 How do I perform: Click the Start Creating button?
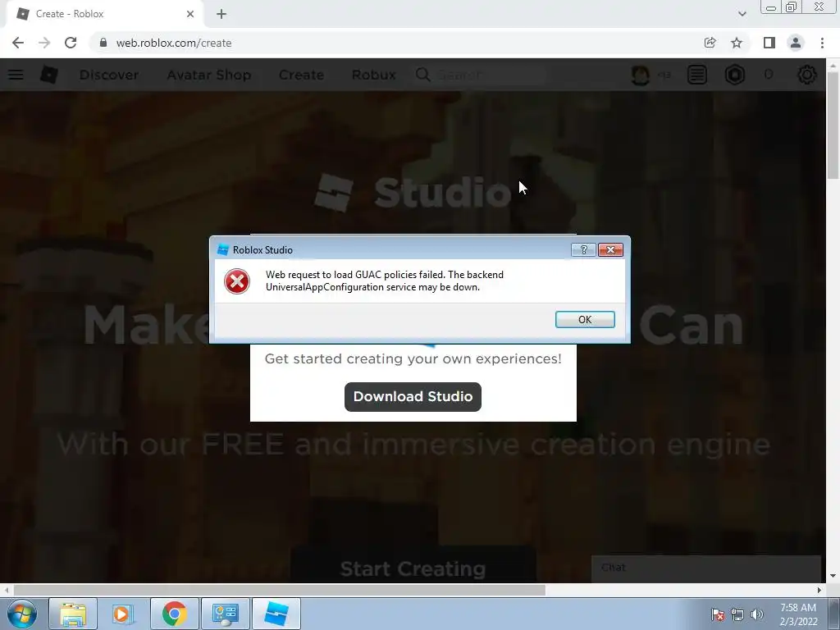(x=413, y=568)
